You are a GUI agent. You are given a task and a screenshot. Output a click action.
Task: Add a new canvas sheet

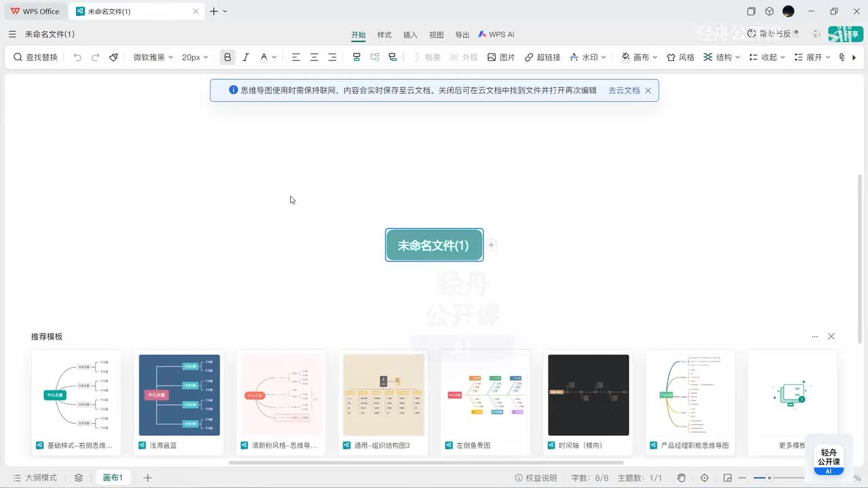148,478
